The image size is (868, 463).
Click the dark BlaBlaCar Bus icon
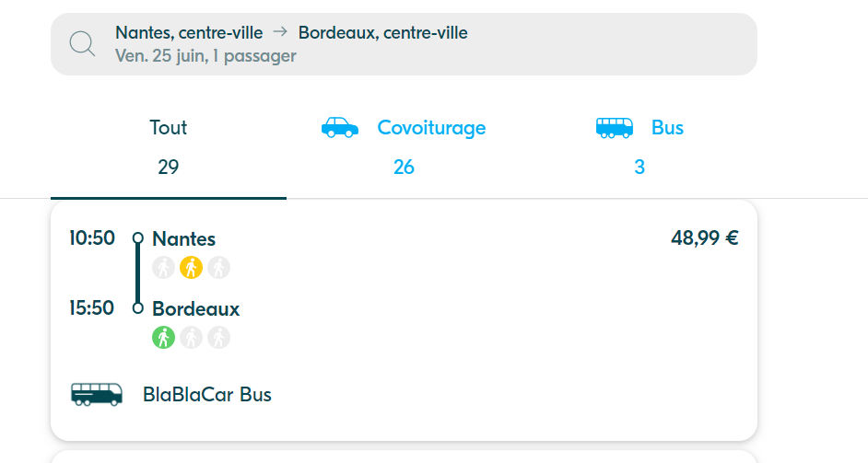point(97,394)
